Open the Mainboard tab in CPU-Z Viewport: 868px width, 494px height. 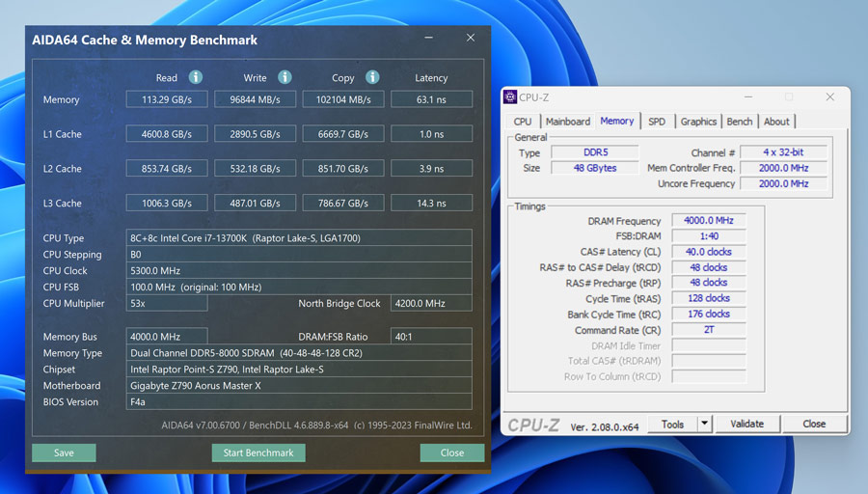tap(567, 122)
